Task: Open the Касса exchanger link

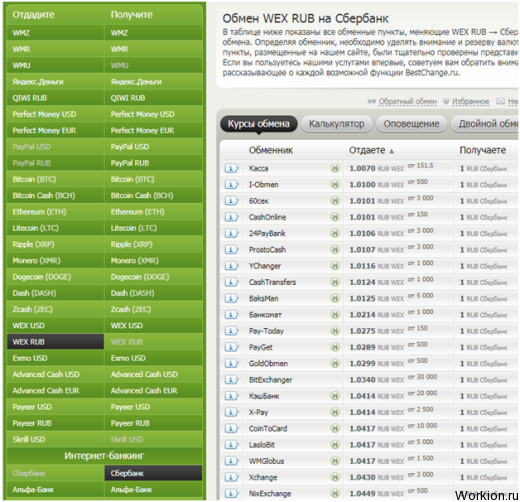Action: click(258, 168)
